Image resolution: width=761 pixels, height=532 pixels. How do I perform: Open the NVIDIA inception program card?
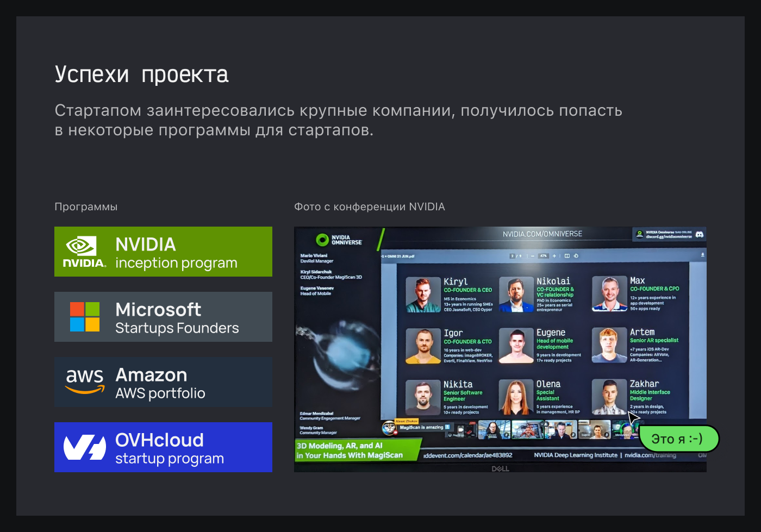163,252
